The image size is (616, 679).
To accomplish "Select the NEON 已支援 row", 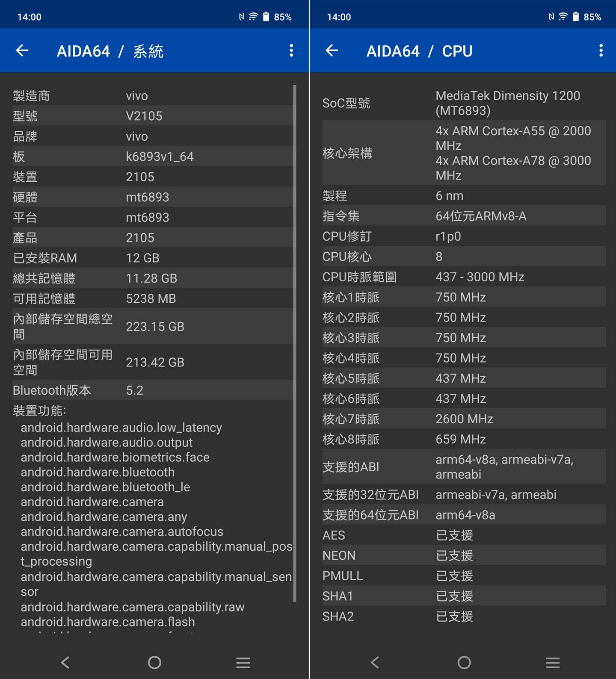I will coord(464,555).
